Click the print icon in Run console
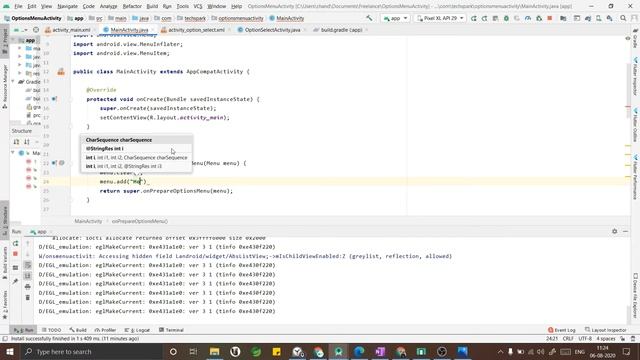Viewport: 640px width, 360px height. click(x=28, y=287)
